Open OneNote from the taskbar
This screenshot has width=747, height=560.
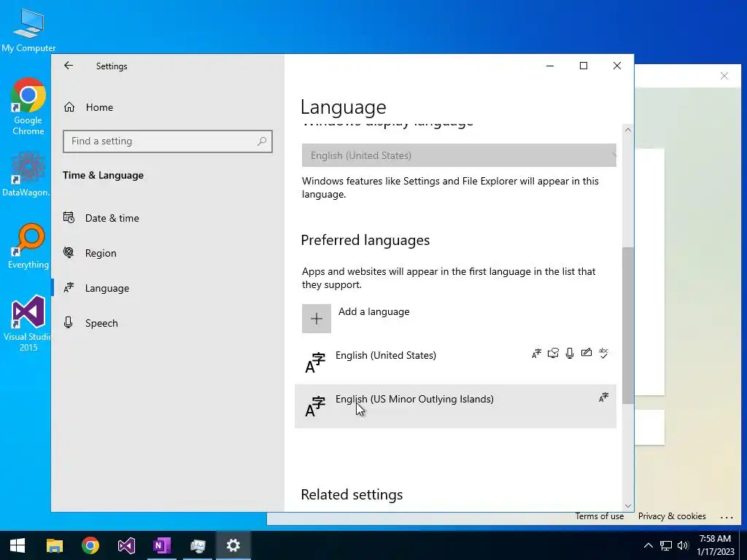(162, 545)
